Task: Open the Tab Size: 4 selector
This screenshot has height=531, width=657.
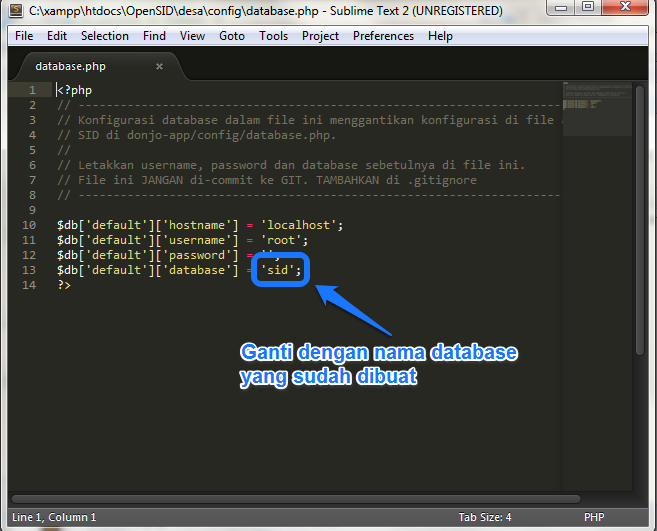Action: click(485, 517)
